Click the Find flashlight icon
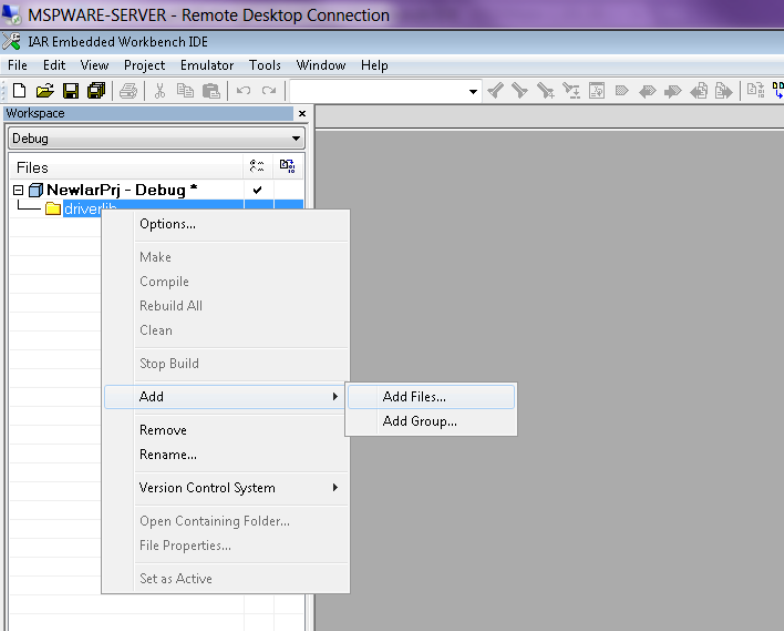 [x=545, y=90]
